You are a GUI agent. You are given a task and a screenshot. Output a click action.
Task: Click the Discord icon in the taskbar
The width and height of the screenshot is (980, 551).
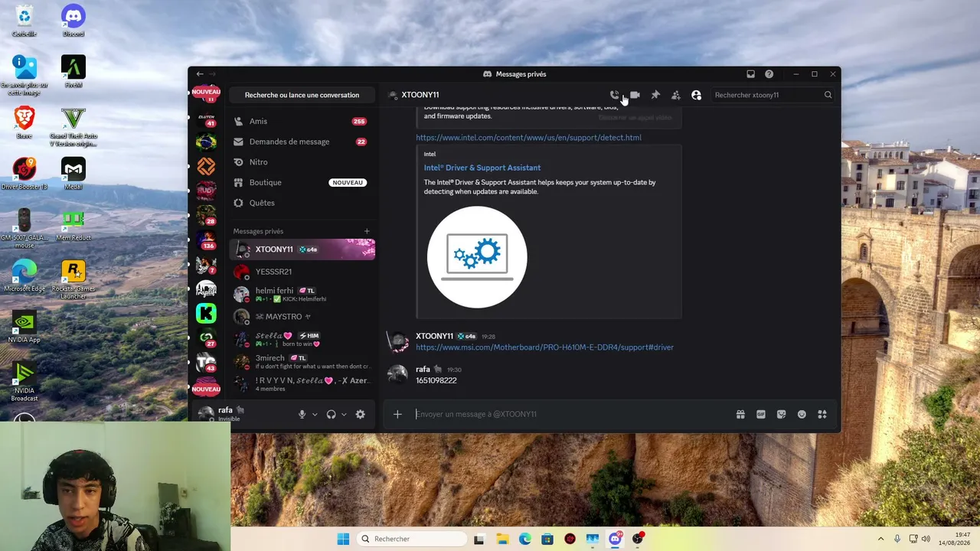[x=615, y=539]
